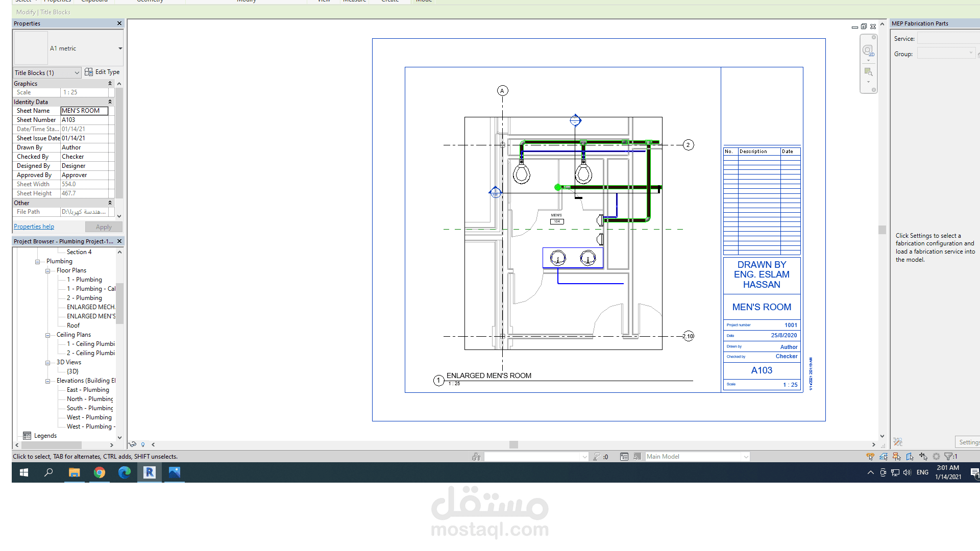Toggle Drag Elements on Selection icon
980x551 pixels.
tap(923, 457)
